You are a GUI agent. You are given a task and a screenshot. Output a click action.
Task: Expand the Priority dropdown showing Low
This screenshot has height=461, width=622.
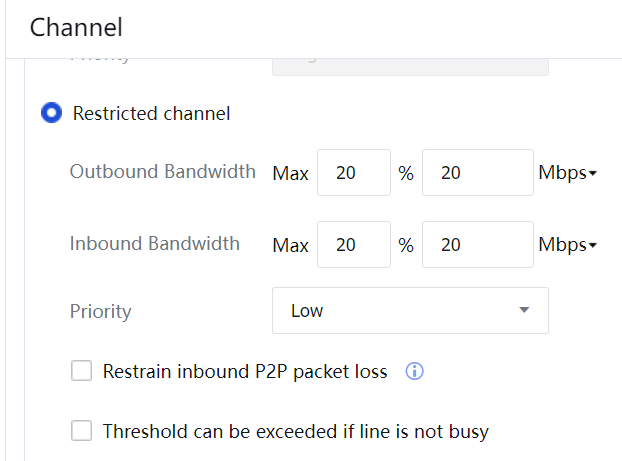point(410,311)
